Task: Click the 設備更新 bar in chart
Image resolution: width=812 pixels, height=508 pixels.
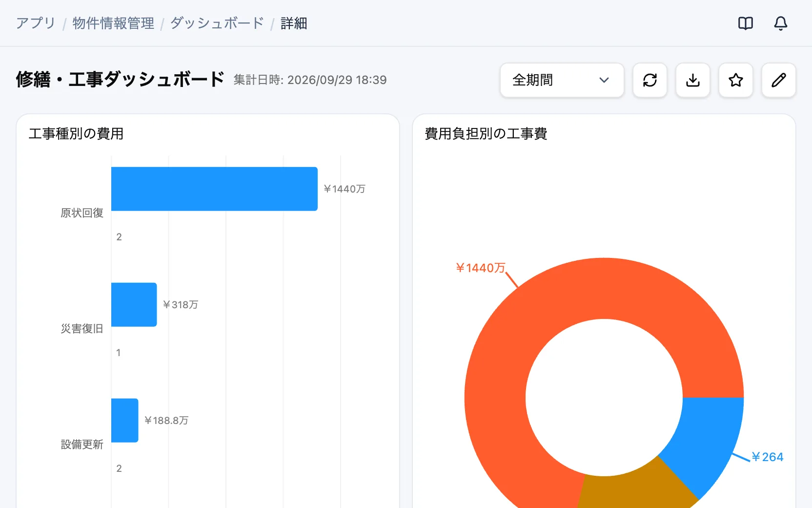Action: pyautogui.click(x=125, y=421)
